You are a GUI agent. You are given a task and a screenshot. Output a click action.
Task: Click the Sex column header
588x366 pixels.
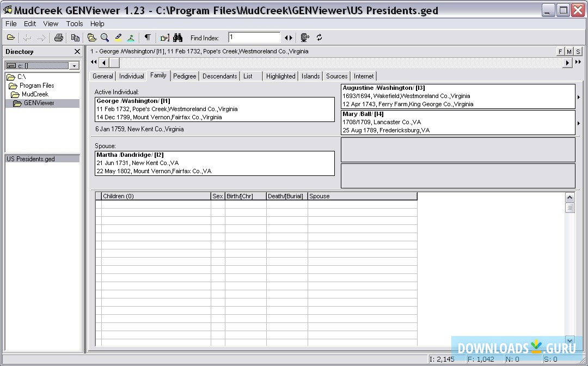[218, 196]
